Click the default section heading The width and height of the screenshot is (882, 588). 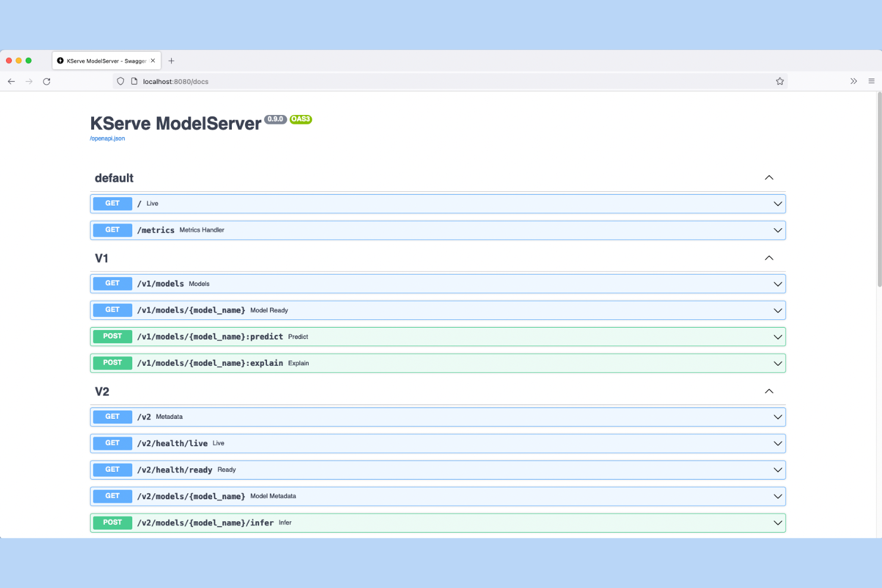tap(114, 178)
